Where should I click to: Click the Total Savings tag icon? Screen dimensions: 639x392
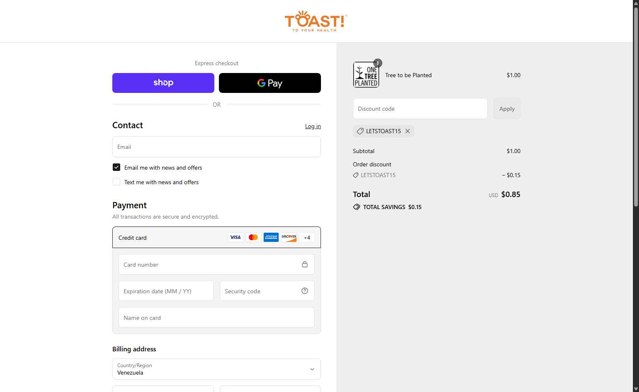(x=356, y=207)
